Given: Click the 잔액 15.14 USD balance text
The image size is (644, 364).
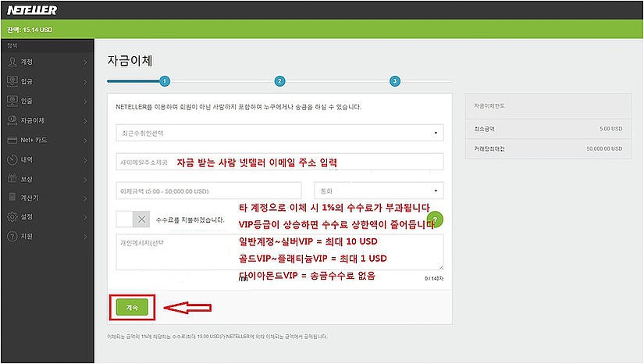Looking at the screenshot, I should pos(30,30).
